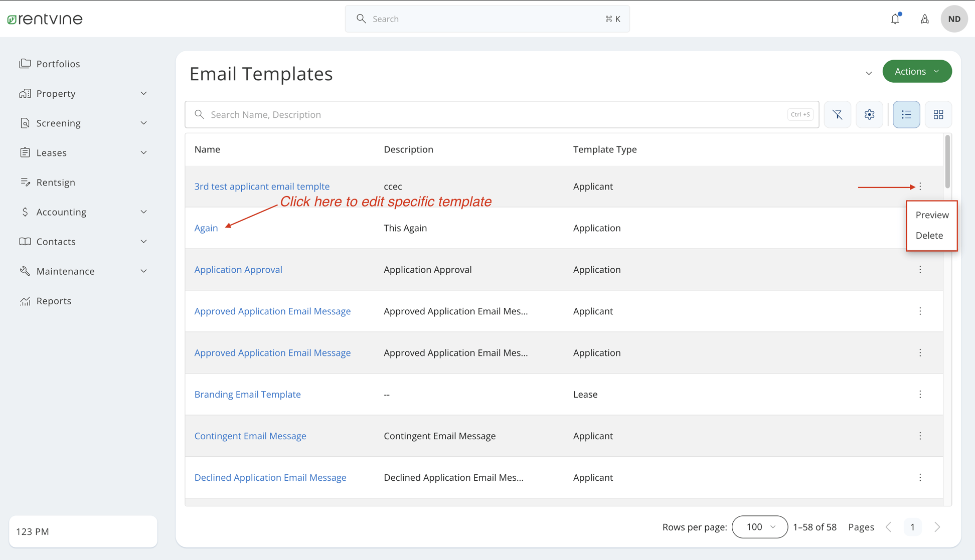975x560 pixels.
Task: Clear filters with the filter icon
Action: (x=837, y=115)
